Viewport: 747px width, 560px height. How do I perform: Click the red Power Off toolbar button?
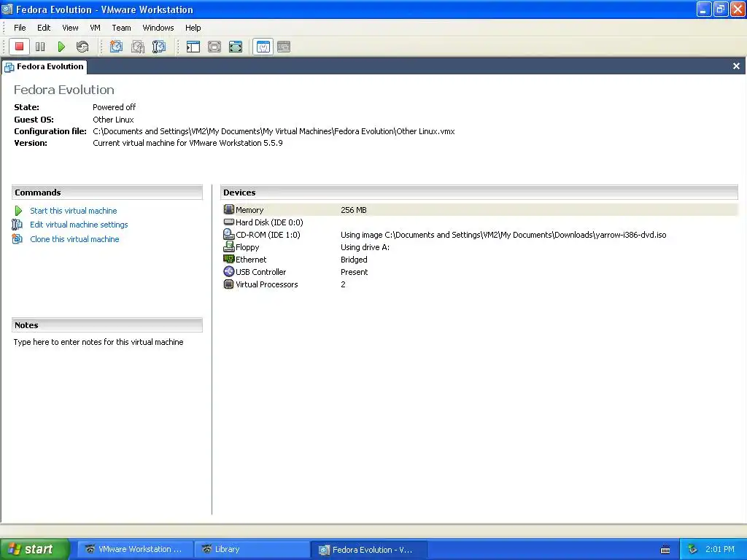point(20,47)
